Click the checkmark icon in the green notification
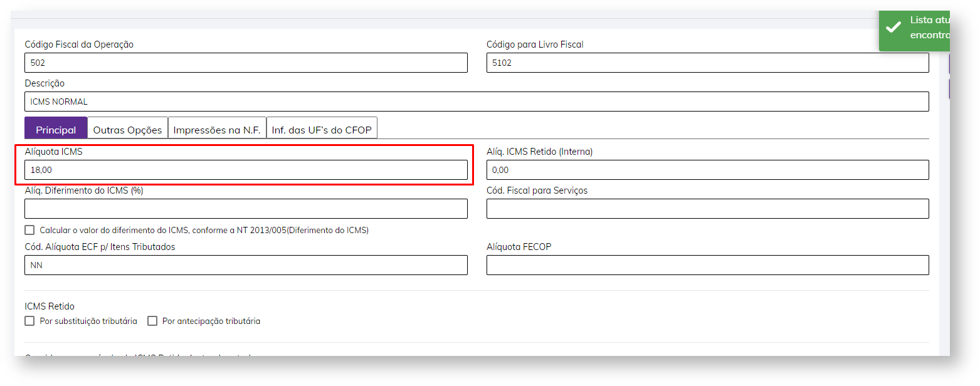This screenshot has width=980, height=386. [893, 28]
